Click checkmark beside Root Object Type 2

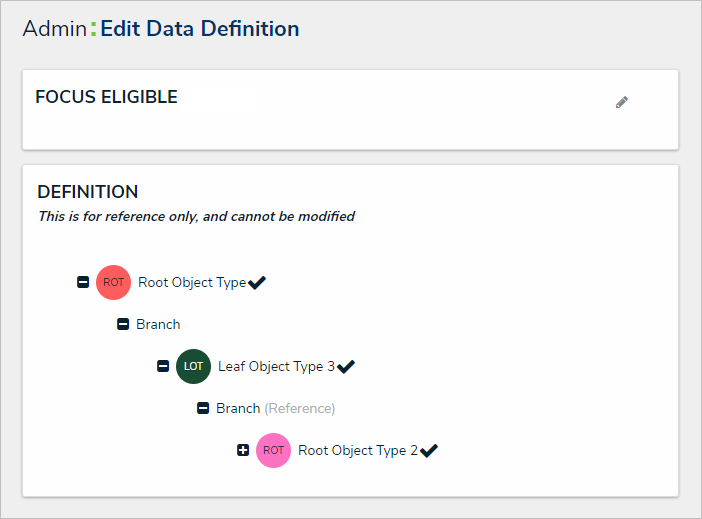[x=429, y=451]
